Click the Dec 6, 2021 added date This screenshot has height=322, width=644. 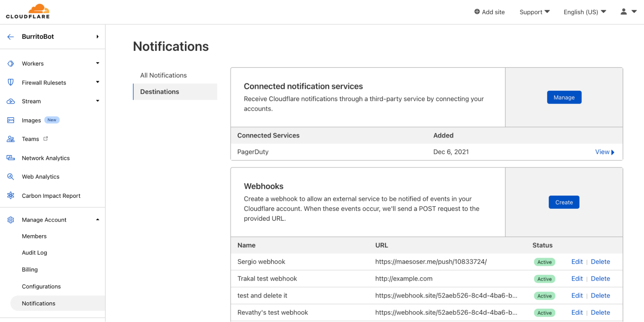[x=451, y=152]
